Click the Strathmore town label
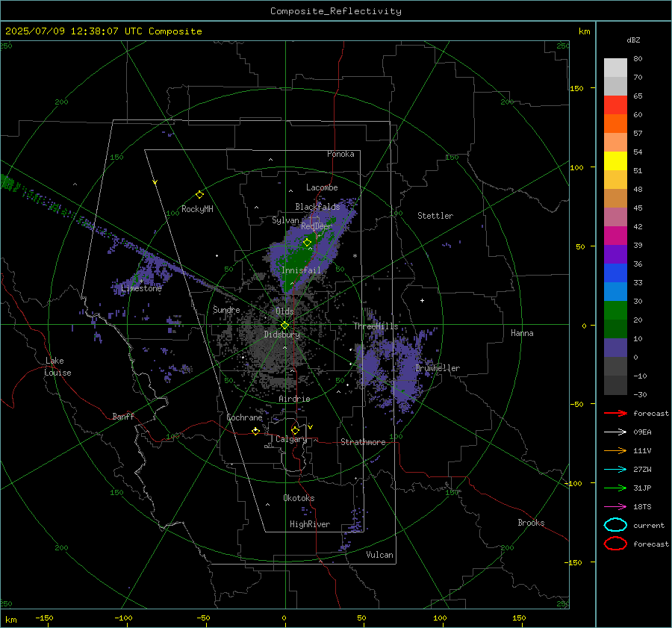 363,442
